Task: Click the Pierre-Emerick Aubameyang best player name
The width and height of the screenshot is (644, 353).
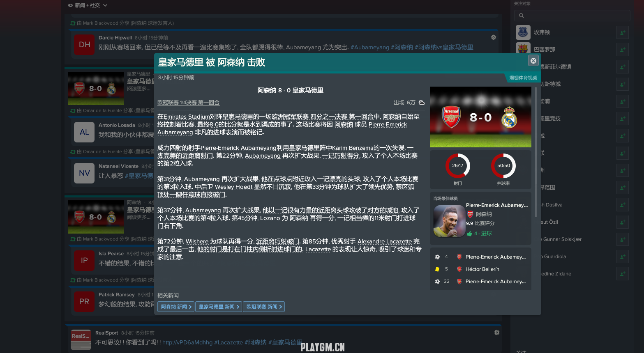Action: click(x=497, y=205)
